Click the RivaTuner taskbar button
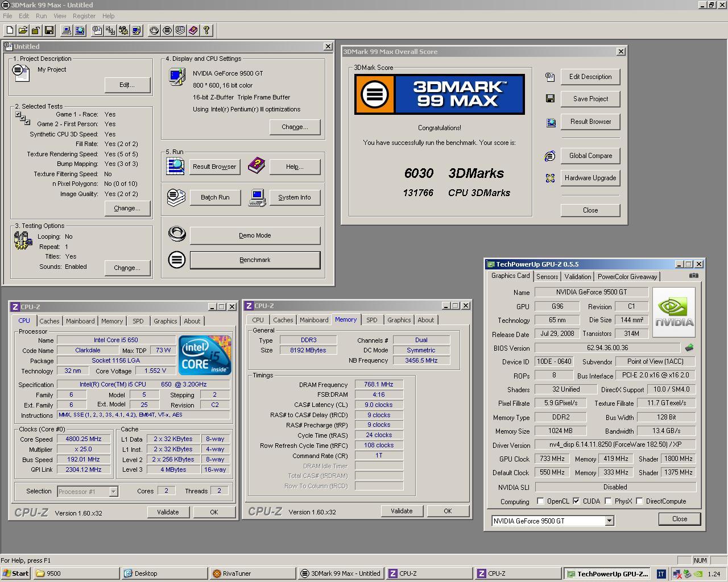This screenshot has height=582, width=728. 252,573
